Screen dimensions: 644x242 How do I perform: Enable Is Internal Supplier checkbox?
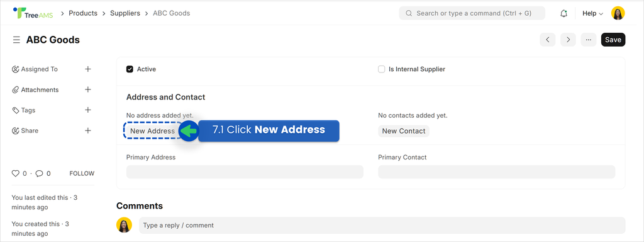(382, 69)
